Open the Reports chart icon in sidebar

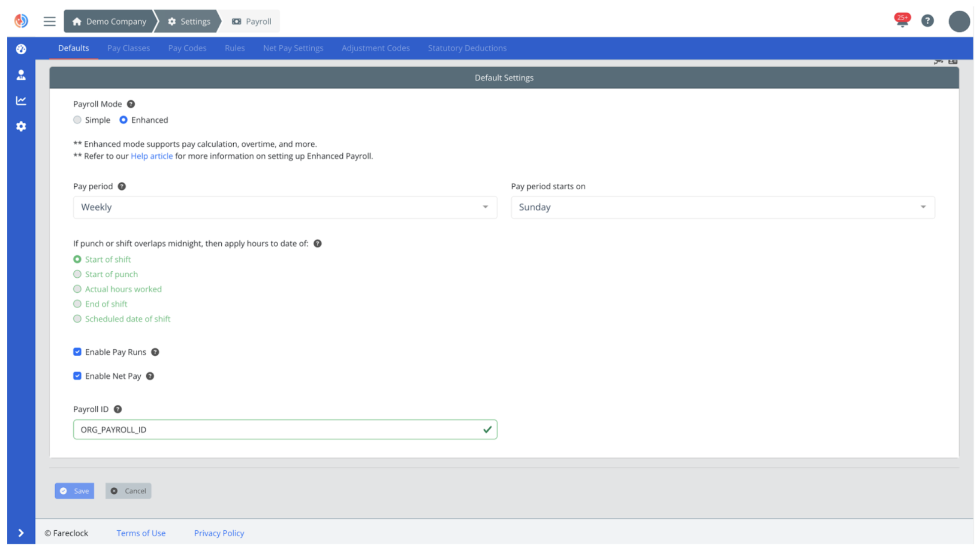point(21,100)
